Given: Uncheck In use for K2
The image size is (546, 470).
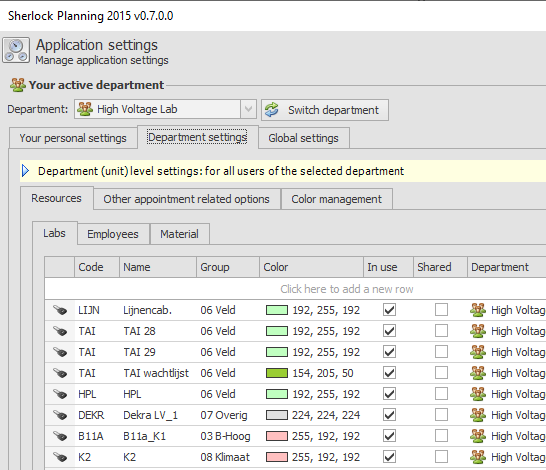Looking at the screenshot, I should (x=389, y=457).
